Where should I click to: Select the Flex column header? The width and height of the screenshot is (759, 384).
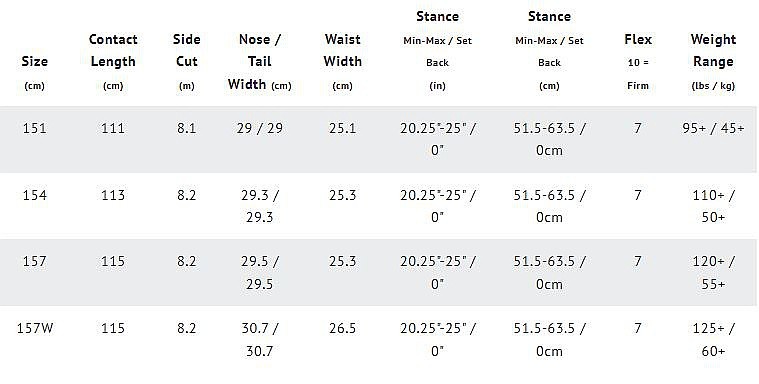point(638,62)
